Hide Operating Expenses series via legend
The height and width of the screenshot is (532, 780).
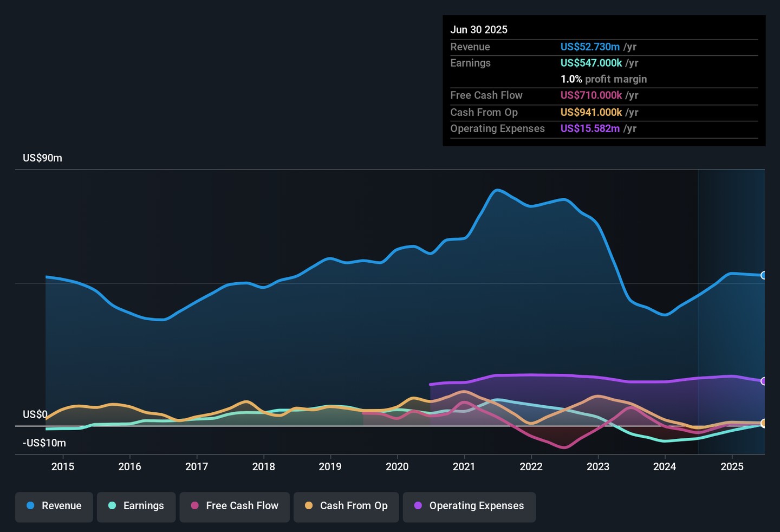(x=469, y=506)
